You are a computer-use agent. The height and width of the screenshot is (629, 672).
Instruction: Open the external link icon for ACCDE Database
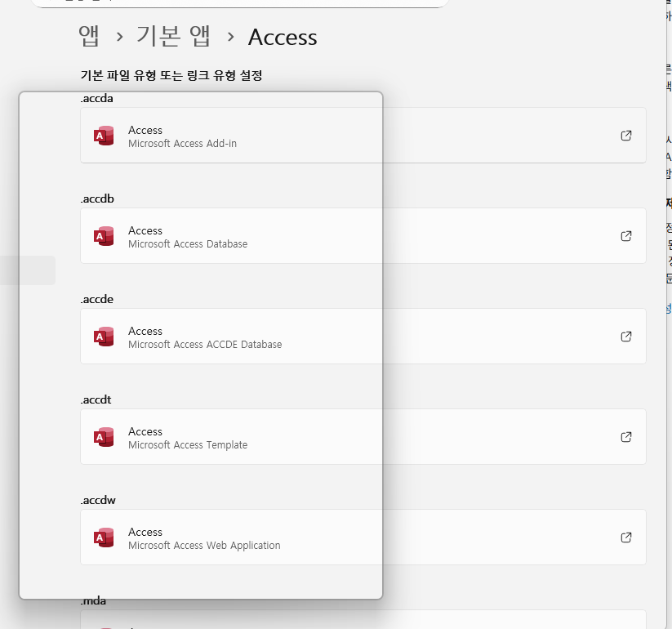(x=626, y=337)
